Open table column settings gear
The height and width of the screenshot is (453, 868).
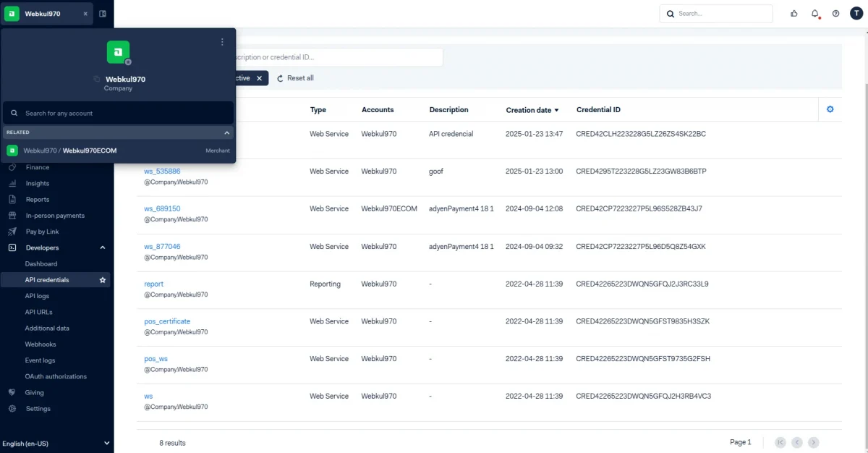point(830,109)
